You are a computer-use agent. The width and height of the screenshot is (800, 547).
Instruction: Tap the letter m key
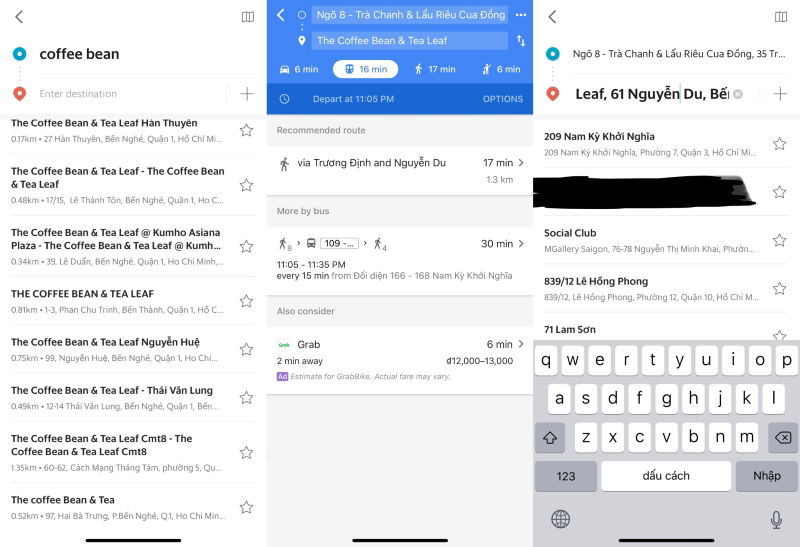click(747, 437)
